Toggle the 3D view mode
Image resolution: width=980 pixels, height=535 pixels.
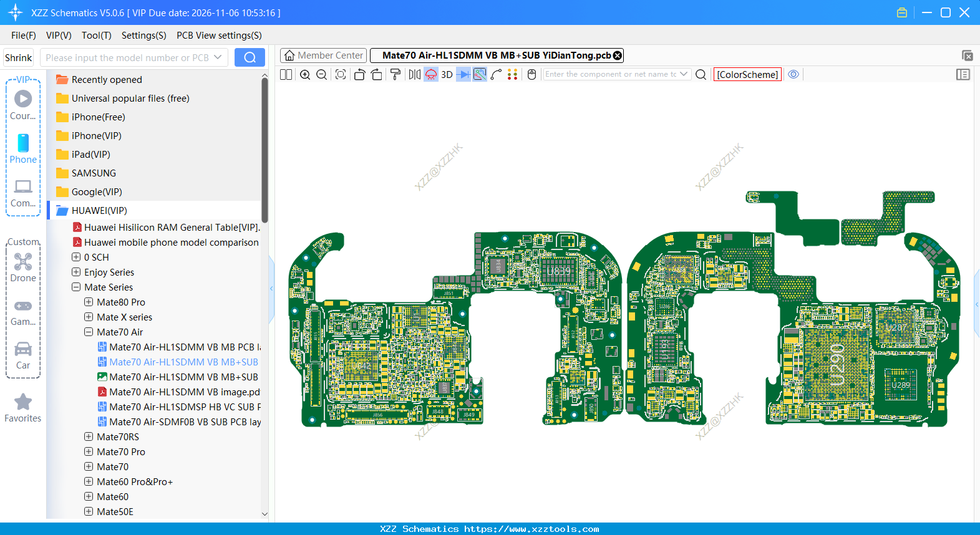[x=447, y=75]
